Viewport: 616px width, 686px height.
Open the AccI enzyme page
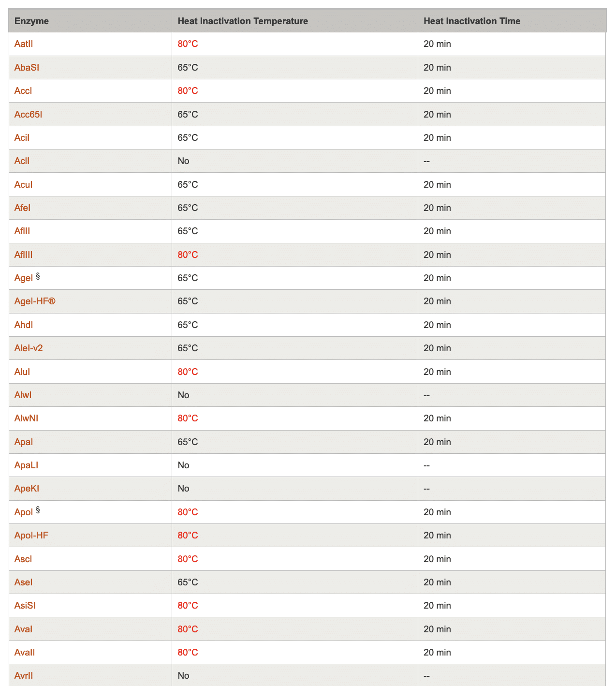click(23, 91)
